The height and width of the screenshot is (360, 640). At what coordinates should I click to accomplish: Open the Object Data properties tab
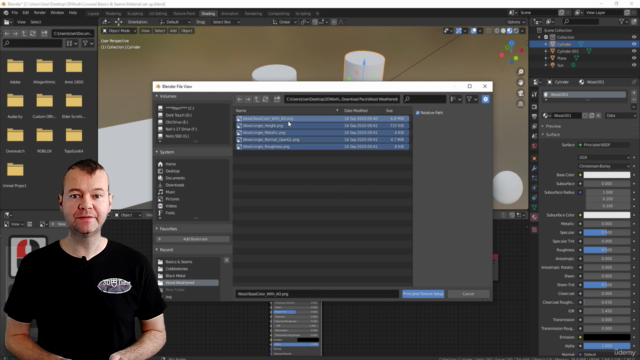(534, 207)
